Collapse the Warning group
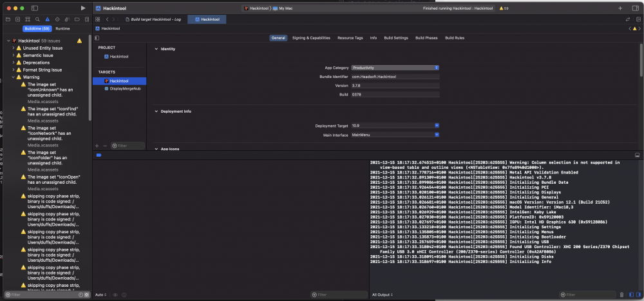Screen dimensions: 644x301 pyautogui.click(x=13, y=77)
